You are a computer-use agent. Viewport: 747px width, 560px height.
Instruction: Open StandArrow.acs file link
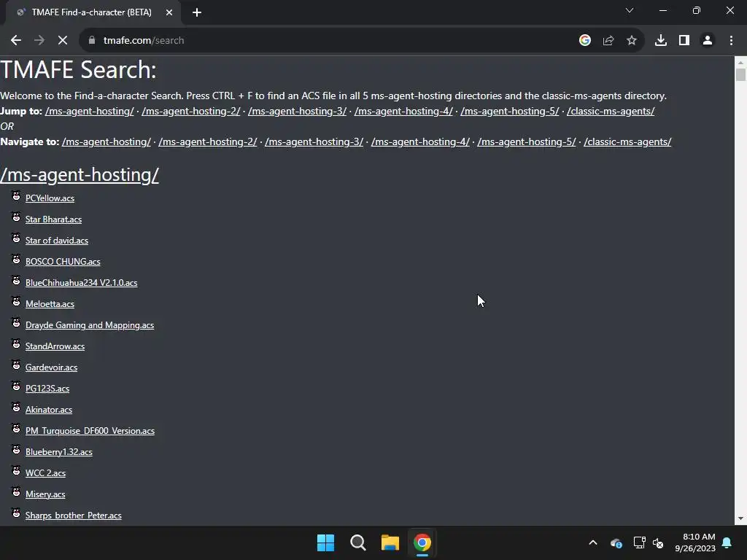[x=55, y=346]
